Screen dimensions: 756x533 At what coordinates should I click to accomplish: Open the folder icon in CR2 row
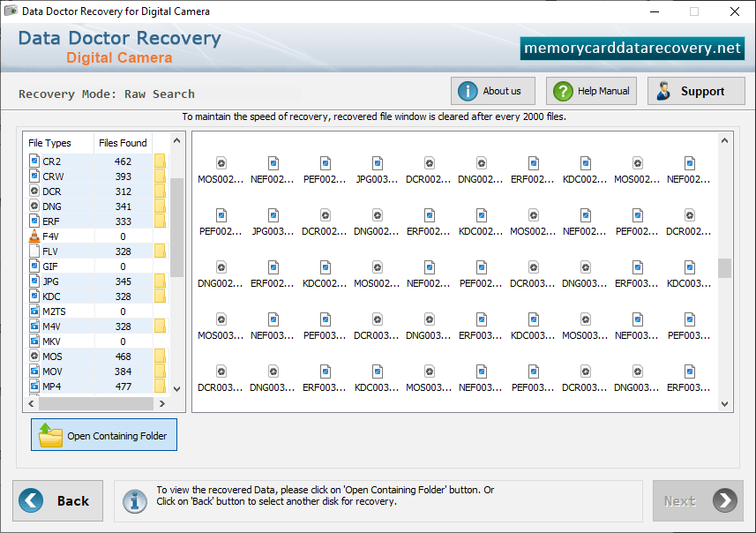[160, 161]
